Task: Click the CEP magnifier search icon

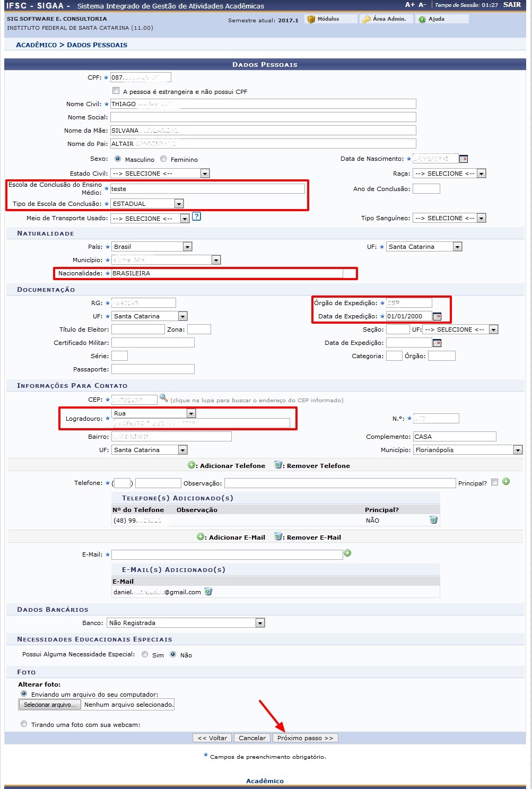Action: click(x=163, y=398)
